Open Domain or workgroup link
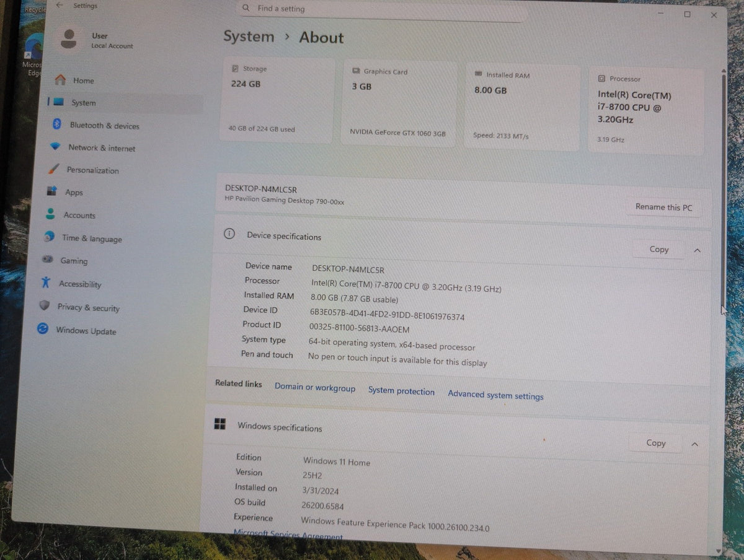Screen dimensions: 744x560 tap(315, 387)
